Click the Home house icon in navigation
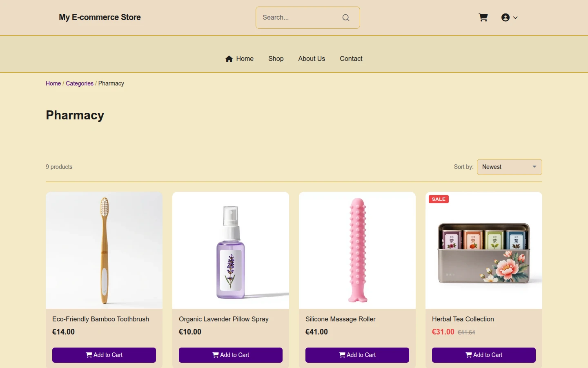Image resolution: width=588 pixels, height=368 pixels. 229,59
